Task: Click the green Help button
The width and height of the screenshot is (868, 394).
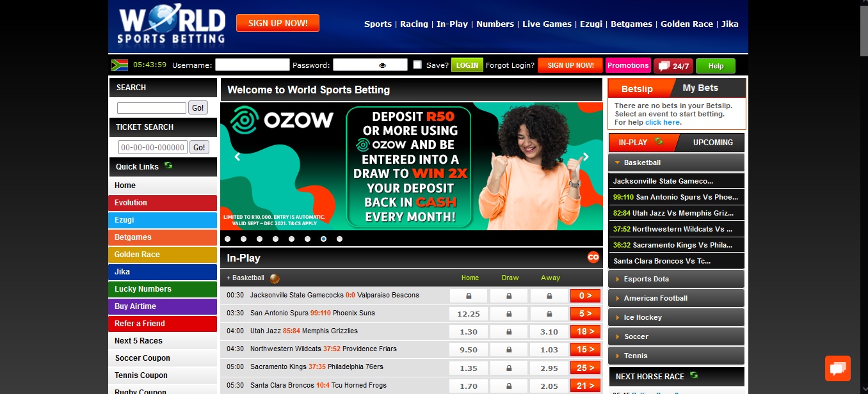Action: 716,66
